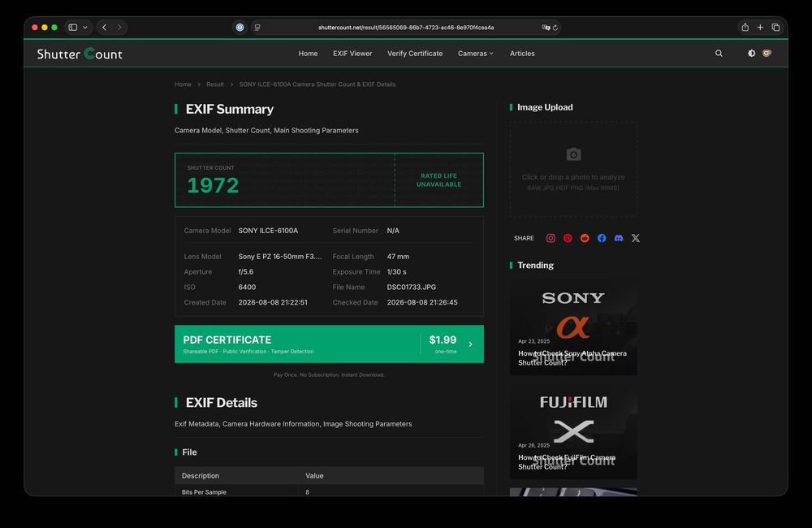The height and width of the screenshot is (528, 812).
Task: Click the Description column header
Action: (201, 476)
